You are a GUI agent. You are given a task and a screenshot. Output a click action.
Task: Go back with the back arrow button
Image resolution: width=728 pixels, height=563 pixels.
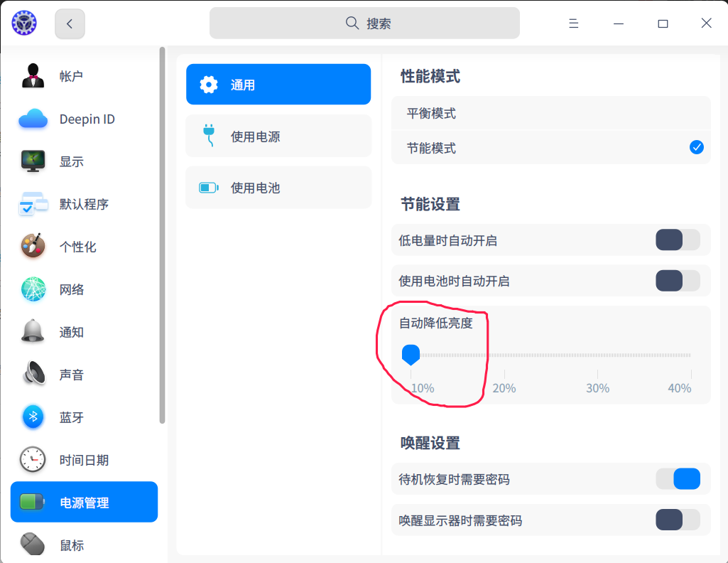70,23
